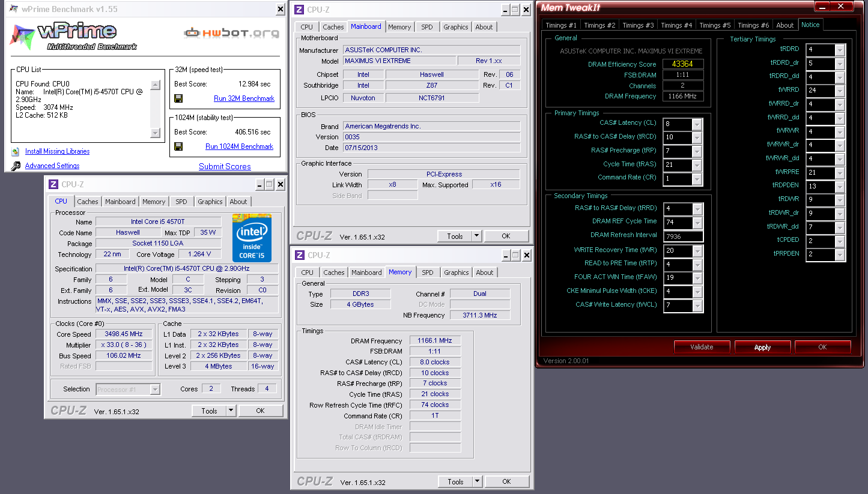Open the RAS# to CAS# Delay (tRCD) dropdown
This screenshot has height=494, width=868.
tap(697, 138)
